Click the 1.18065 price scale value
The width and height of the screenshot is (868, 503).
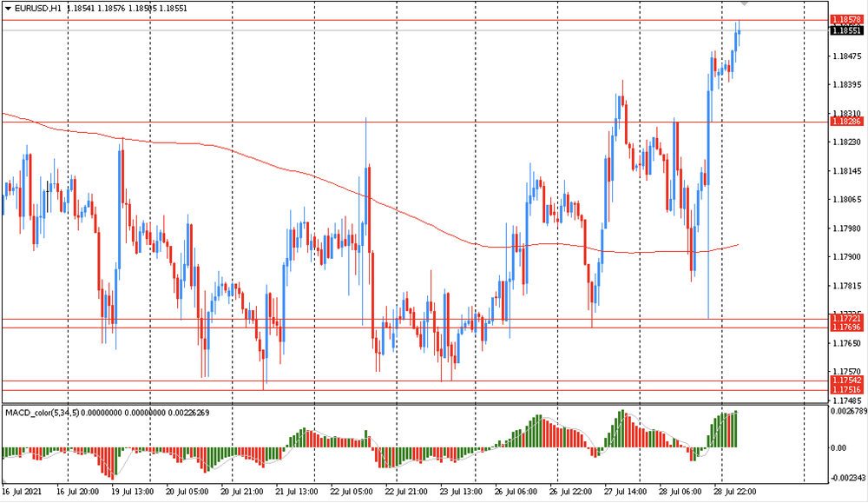click(847, 200)
